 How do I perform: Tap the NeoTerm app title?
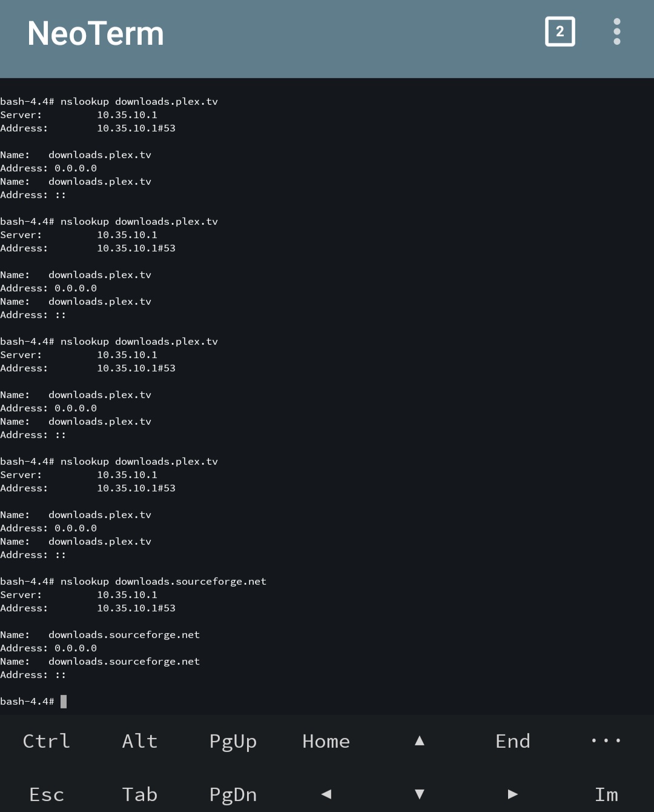(96, 33)
